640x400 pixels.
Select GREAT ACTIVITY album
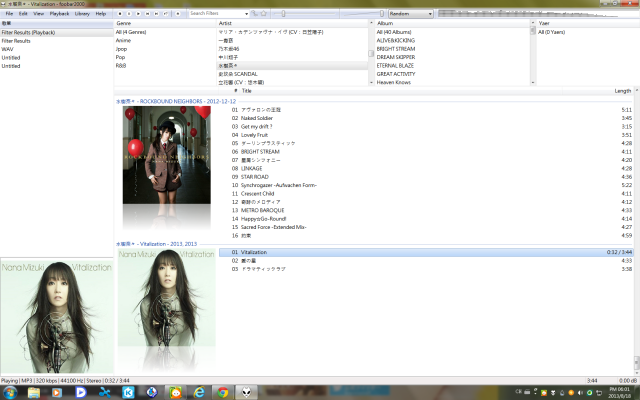452,74
